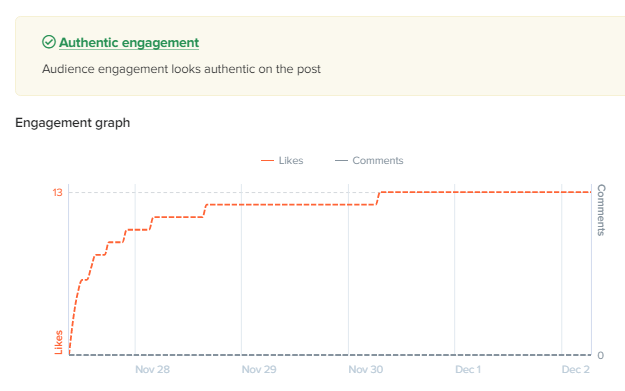Click the flat comments line at zero
Image resolution: width=625 pixels, height=391 pixels.
(x=330, y=354)
